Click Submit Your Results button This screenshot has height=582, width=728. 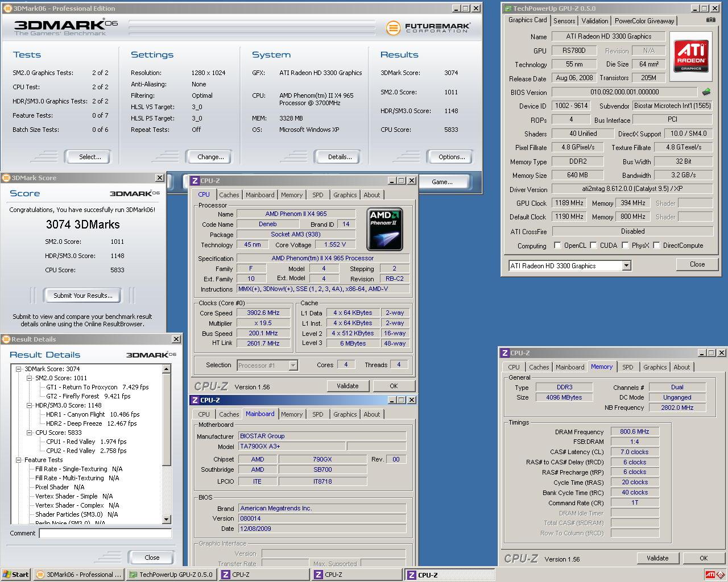(83, 296)
